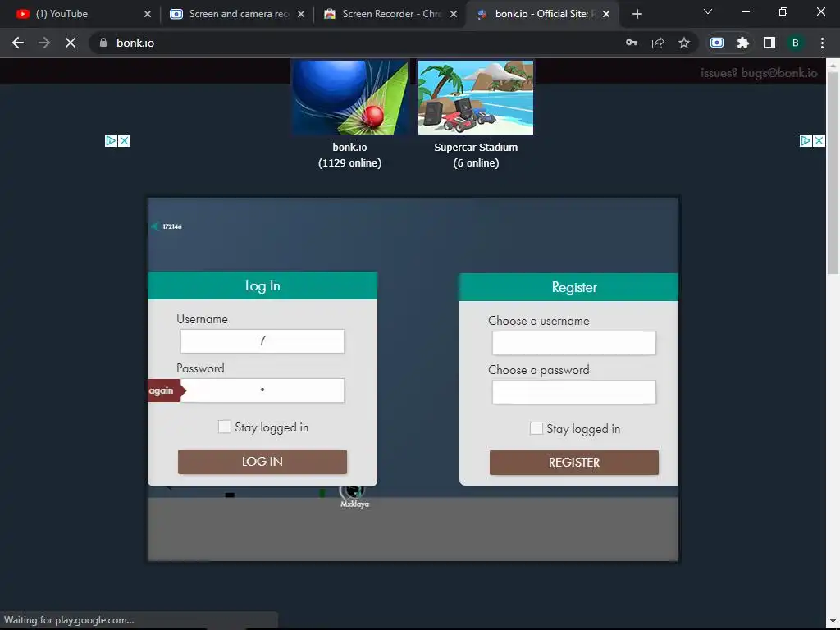This screenshot has width=840, height=630.
Task: Open the screen recorder extension icon
Action: click(717, 43)
